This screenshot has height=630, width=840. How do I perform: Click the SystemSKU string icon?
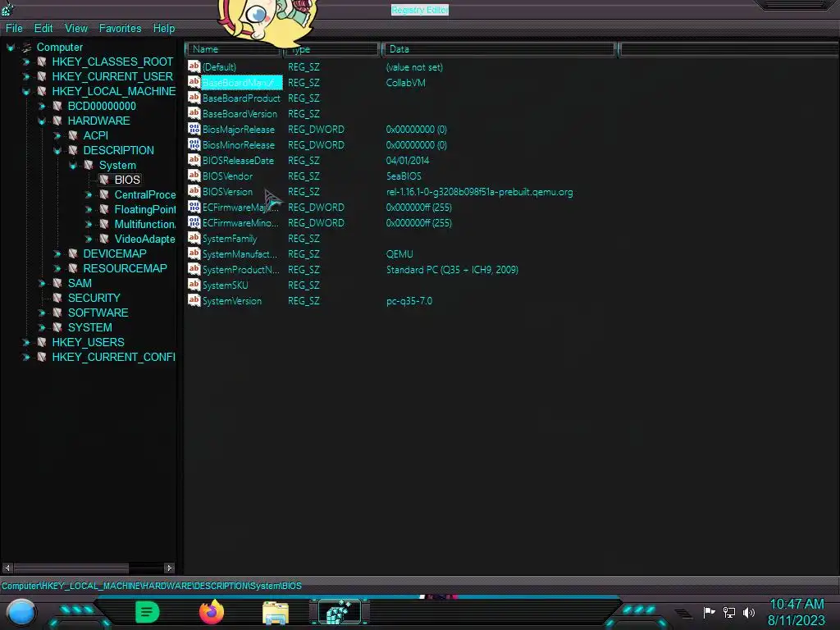(194, 285)
